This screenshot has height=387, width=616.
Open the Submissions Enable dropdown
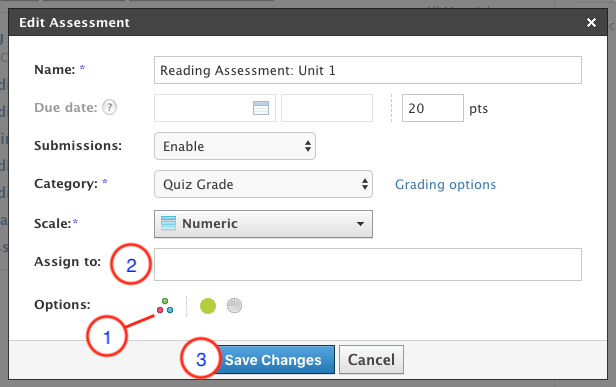[x=235, y=146]
